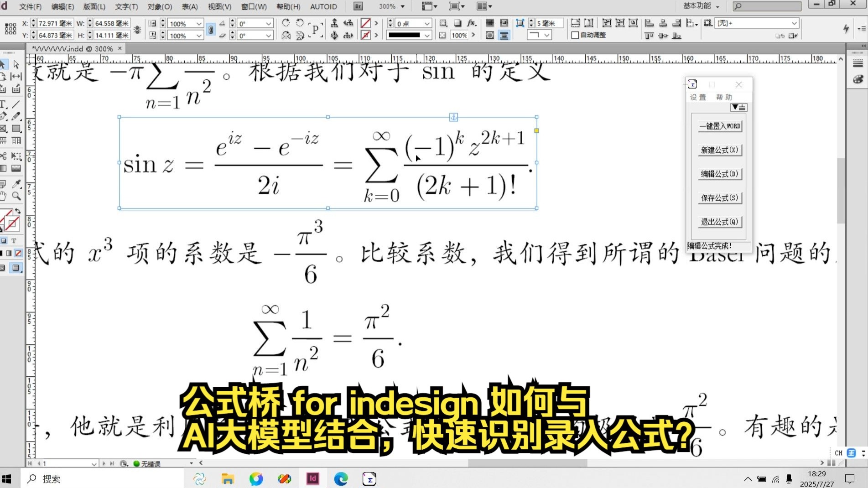Toggle no text wrap option
Screen dimensions: 868x488
point(490,23)
